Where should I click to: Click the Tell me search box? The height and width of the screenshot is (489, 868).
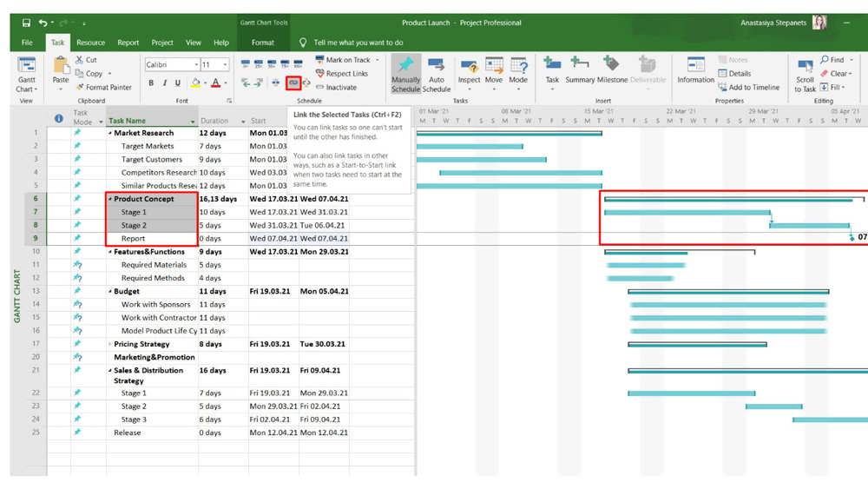click(x=358, y=43)
